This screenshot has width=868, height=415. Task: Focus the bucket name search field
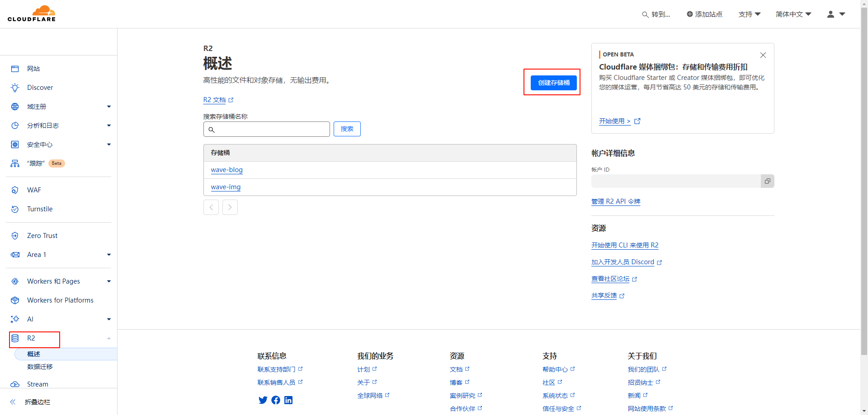coord(267,129)
